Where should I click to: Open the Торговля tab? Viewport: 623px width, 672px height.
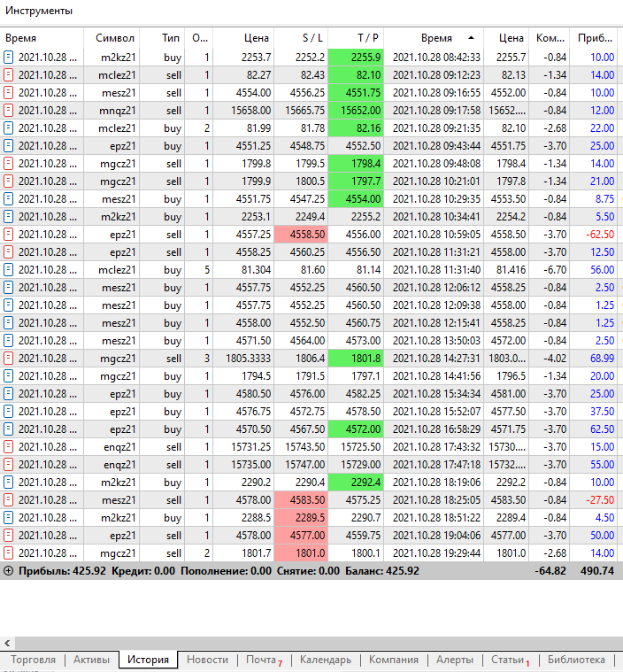(x=33, y=660)
